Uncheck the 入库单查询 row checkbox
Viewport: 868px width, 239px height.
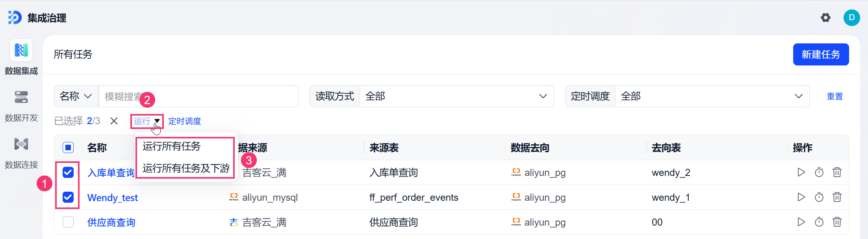point(68,172)
